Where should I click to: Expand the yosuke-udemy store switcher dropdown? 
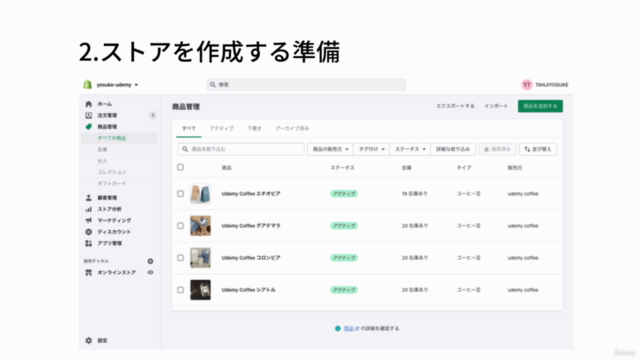click(117, 85)
